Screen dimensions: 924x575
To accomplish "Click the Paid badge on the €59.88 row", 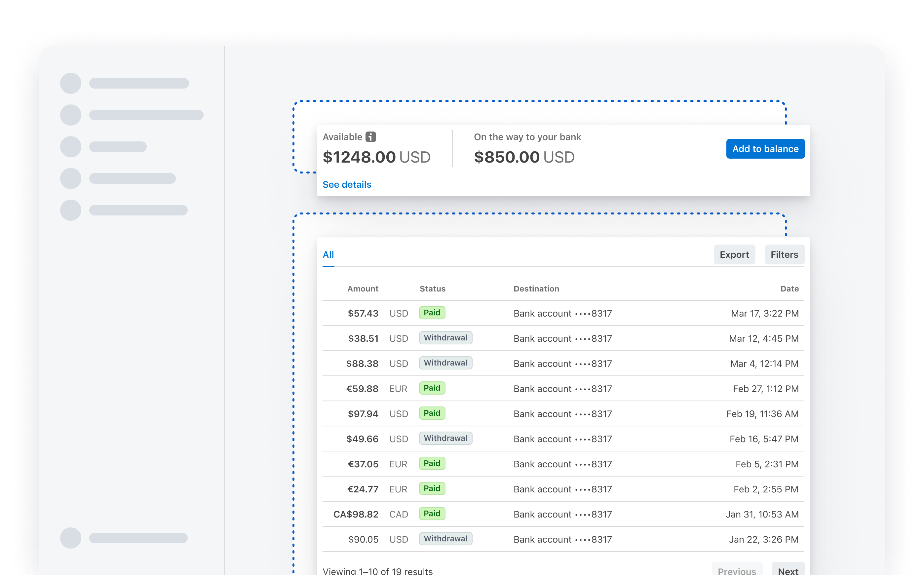I will pos(432,388).
